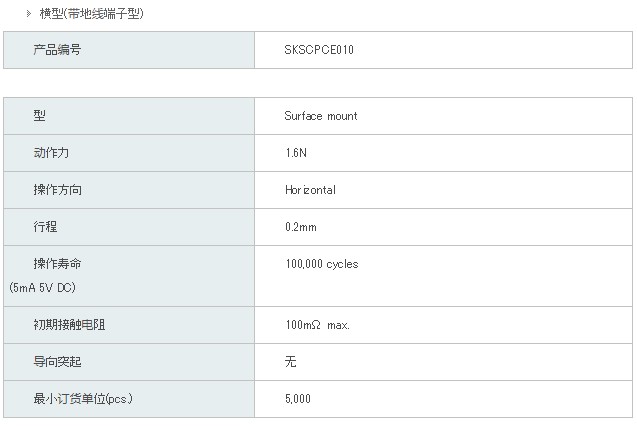Click the 无 value for 导向突起

point(290,362)
